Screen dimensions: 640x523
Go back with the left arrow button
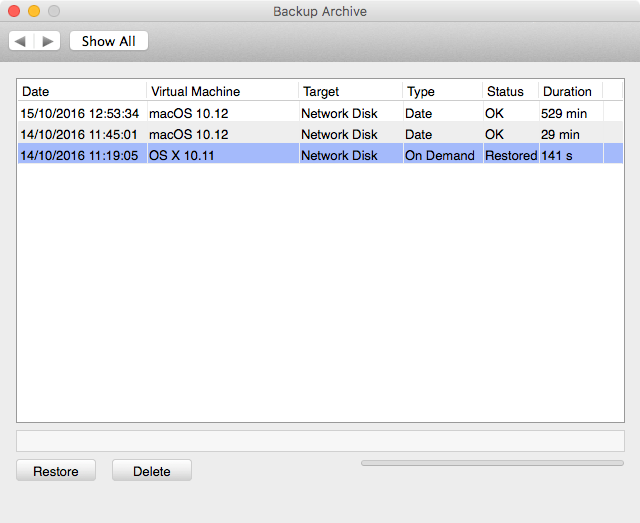point(21,41)
